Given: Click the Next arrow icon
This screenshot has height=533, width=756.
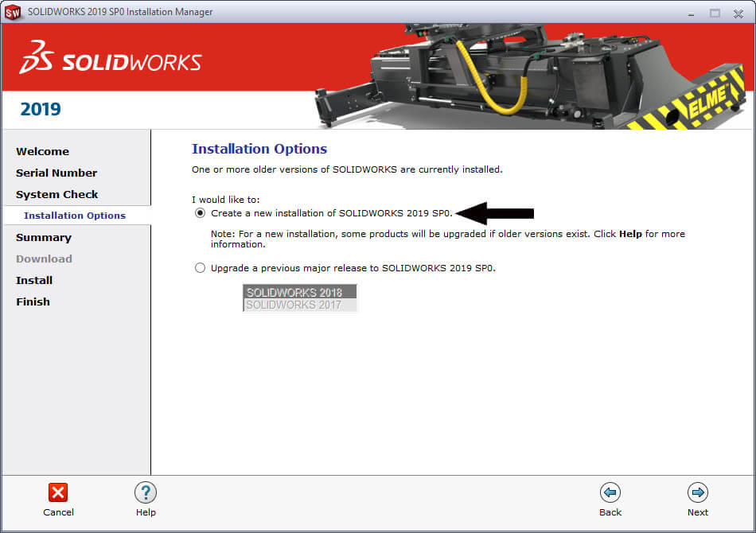Looking at the screenshot, I should (x=698, y=492).
